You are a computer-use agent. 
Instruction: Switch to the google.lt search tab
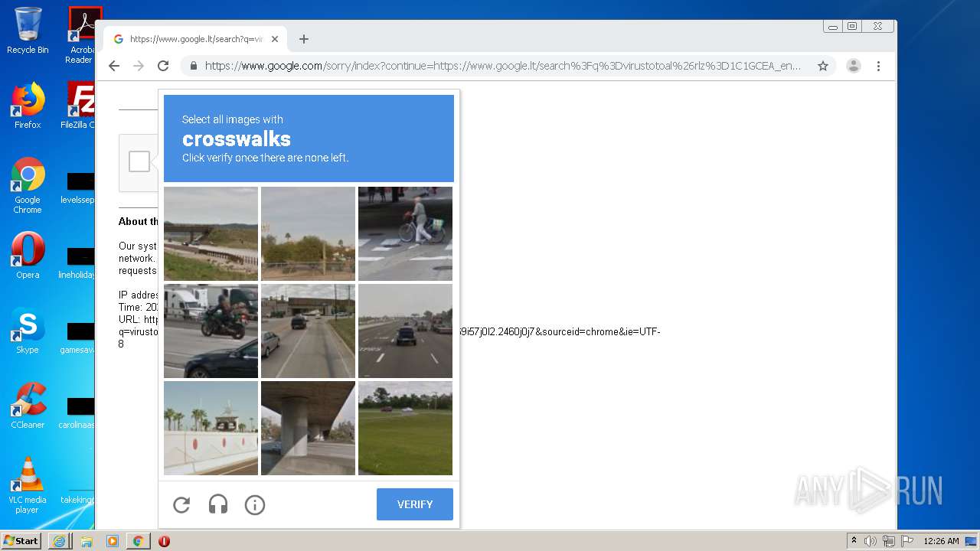194,39
